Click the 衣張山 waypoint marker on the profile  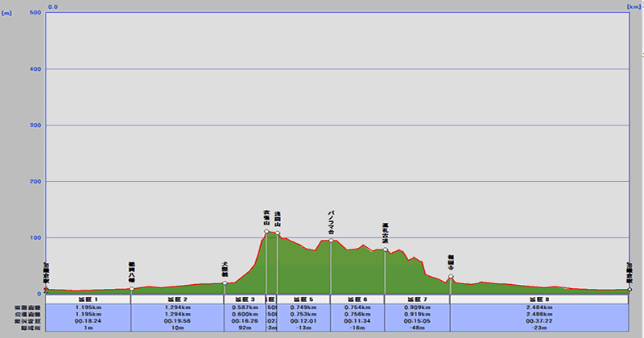point(266,232)
